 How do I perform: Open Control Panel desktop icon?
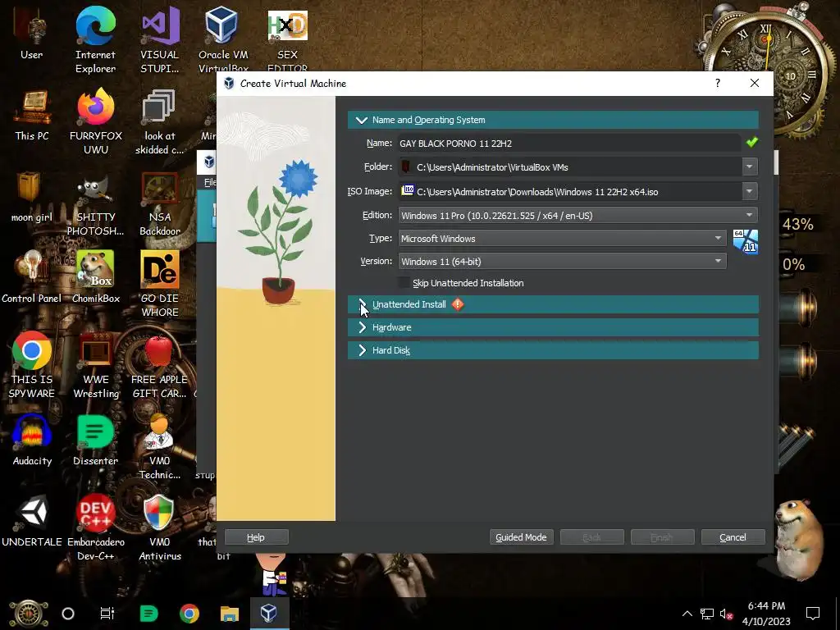tap(32, 277)
